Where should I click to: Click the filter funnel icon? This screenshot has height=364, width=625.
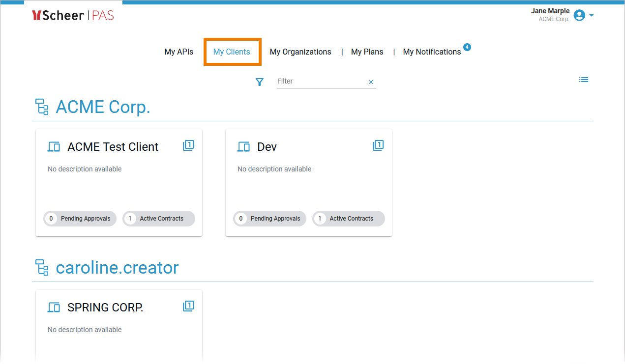[x=260, y=82]
